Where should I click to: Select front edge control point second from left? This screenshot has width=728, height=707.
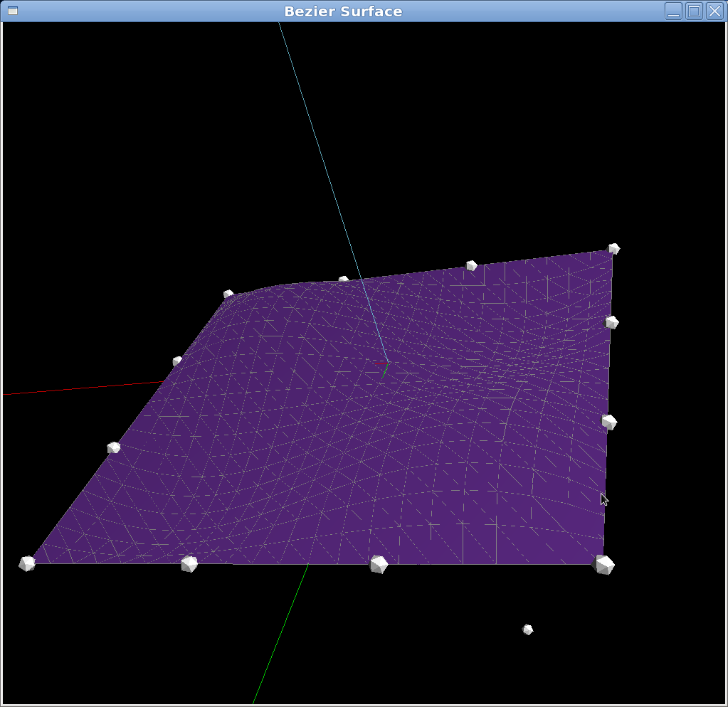click(189, 563)
